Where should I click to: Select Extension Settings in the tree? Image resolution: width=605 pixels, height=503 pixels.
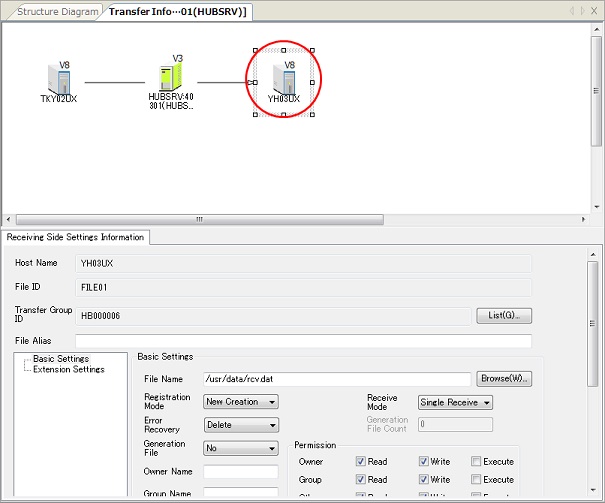tap(68, 369)
